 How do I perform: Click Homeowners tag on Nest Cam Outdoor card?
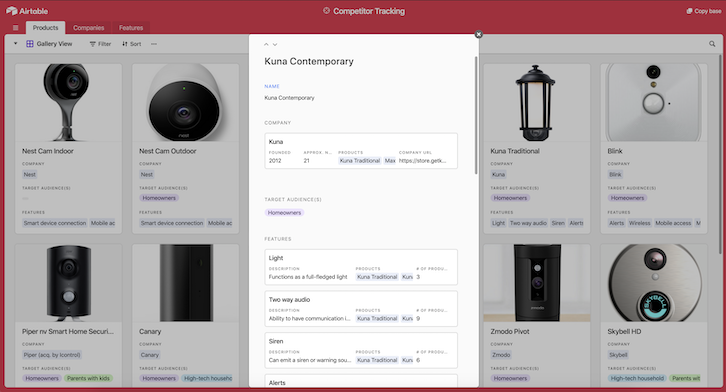point(159,198)
